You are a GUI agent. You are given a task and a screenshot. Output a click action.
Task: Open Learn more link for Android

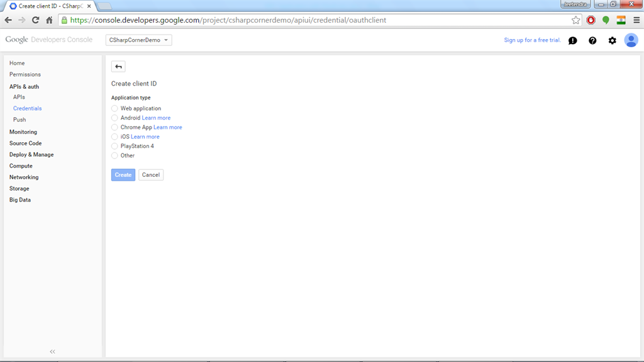[x=156, y=118]
